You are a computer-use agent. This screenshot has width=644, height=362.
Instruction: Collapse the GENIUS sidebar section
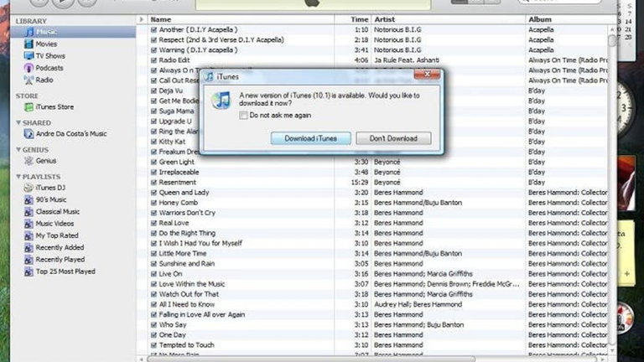click(x=18, y=150)
